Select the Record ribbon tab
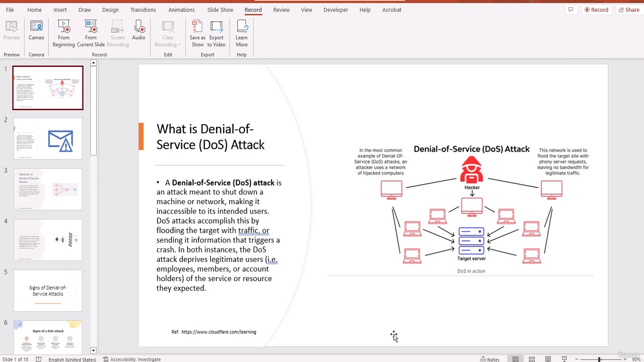Image resolution: width=644 pixels, height=362 pixels. (253, 10)
